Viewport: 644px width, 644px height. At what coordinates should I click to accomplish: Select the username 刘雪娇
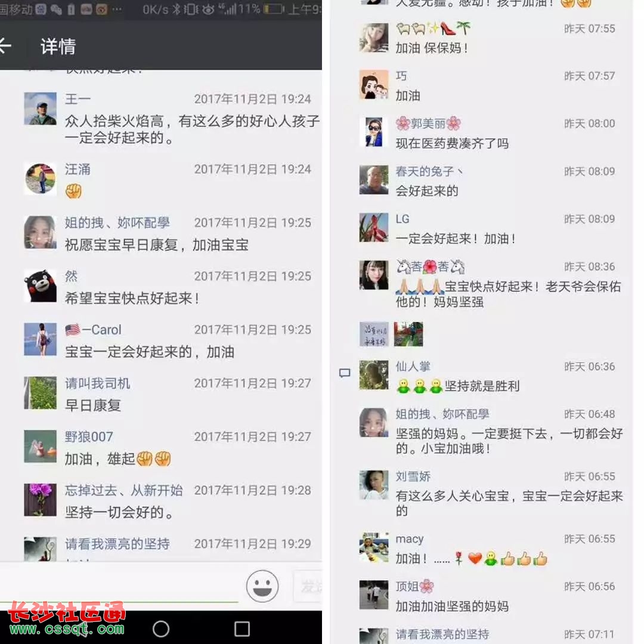(413, 476)
